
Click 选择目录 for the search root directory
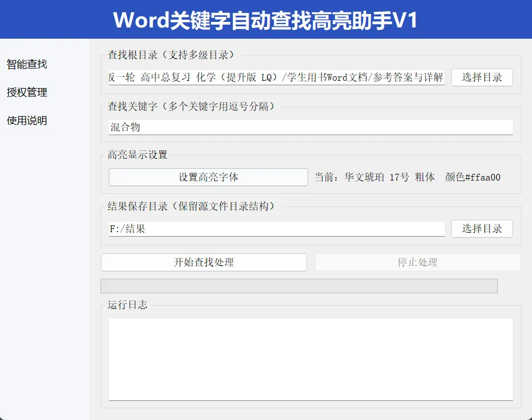(482, 77)
